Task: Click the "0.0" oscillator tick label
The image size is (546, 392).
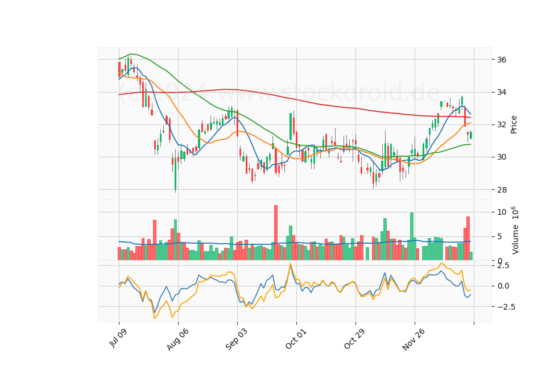Action: pos(503,286)
